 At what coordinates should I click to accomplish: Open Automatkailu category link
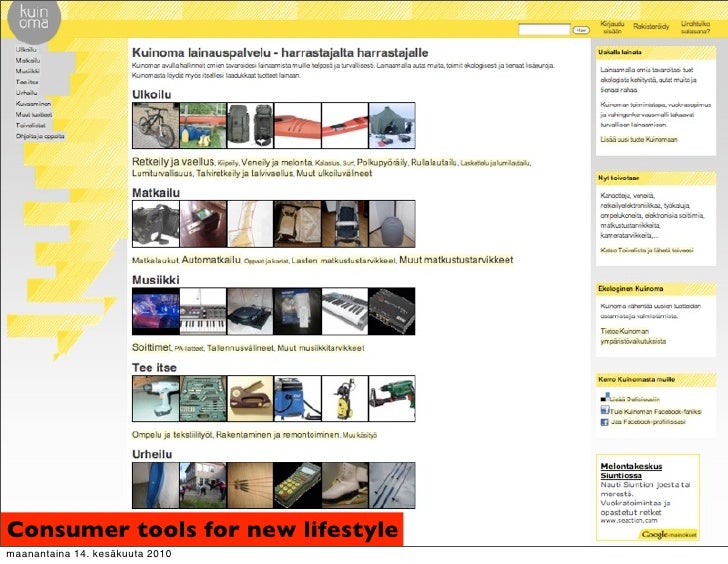point(211,260)
